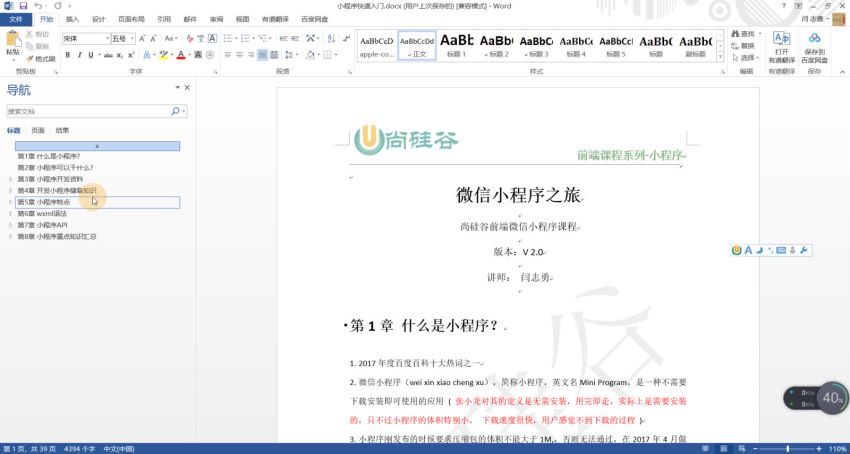850x454 pixels.
Task: Open the 文件 (File) tab
Action: coord(16,19)
